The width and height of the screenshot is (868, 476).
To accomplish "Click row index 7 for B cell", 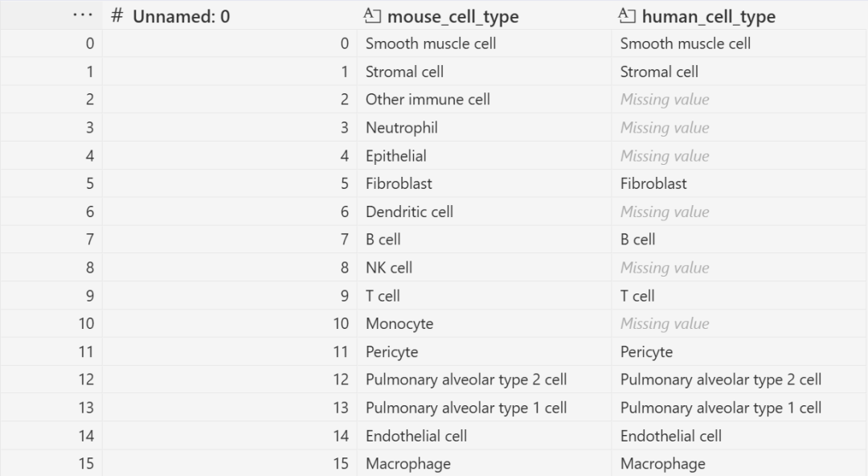I will [89, 240].
